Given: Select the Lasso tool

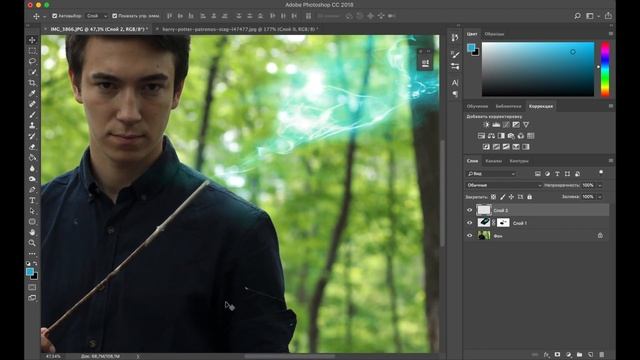Looking at the screenshot, I should coord(32,61).
